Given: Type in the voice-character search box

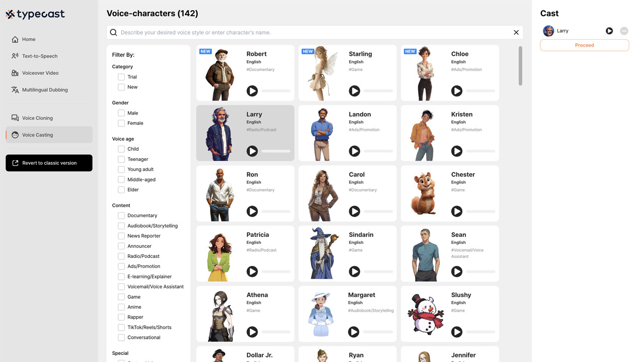Looking at the screenshot, I should 312,33.
